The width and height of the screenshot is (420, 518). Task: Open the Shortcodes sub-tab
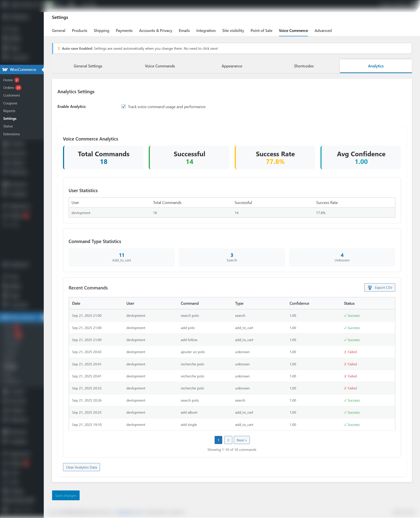click(303, 66)
